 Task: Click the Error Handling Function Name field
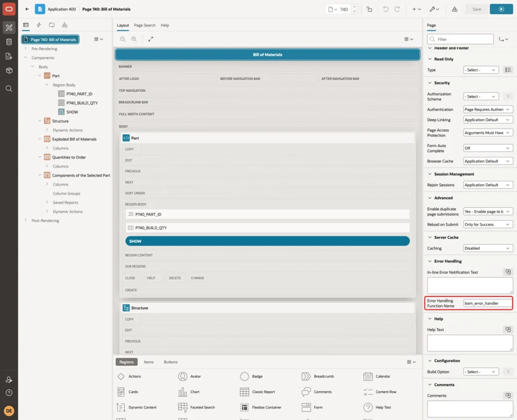488,303
